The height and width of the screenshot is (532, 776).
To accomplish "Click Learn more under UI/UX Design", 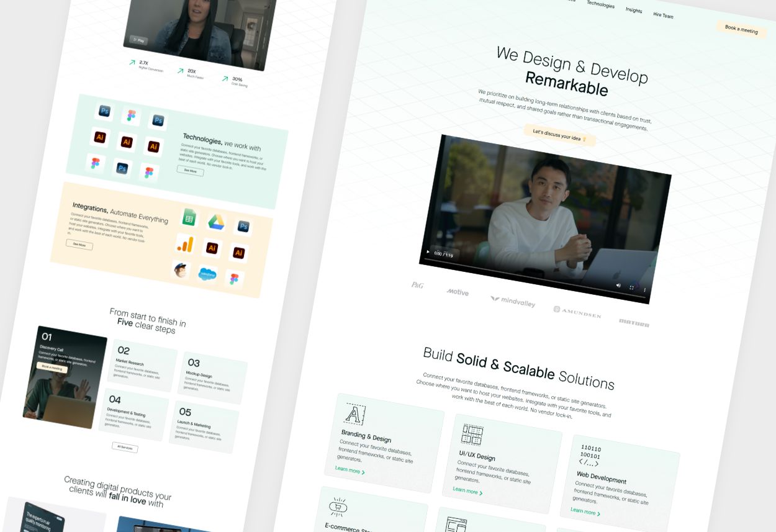I will [467, 490].
